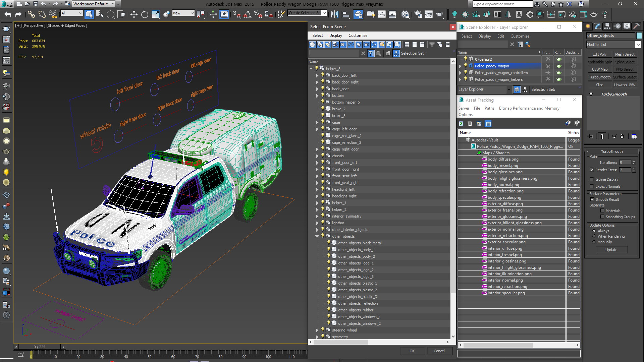Open Select by Name tool
The height and width of the screenshot is (362, 644).
click(100, 14)
